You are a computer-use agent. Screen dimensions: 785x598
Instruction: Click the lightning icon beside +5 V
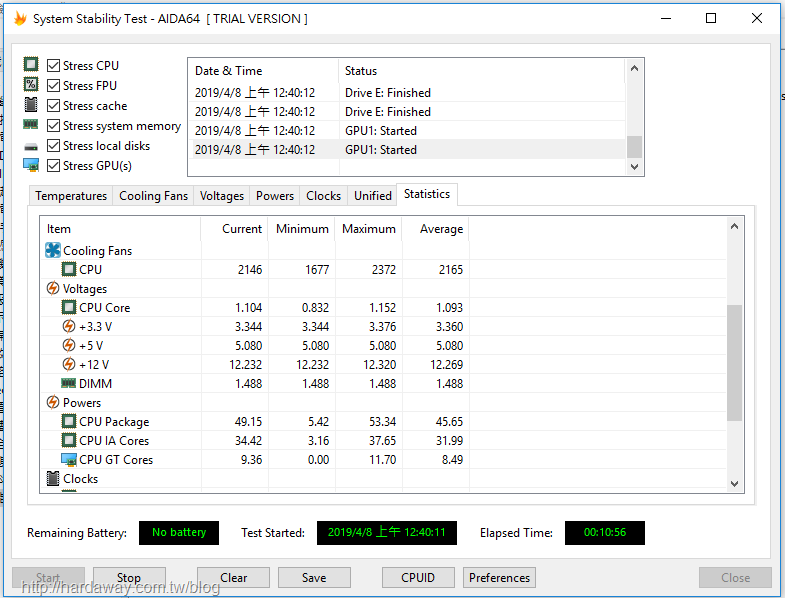click(x=69, y=345)
